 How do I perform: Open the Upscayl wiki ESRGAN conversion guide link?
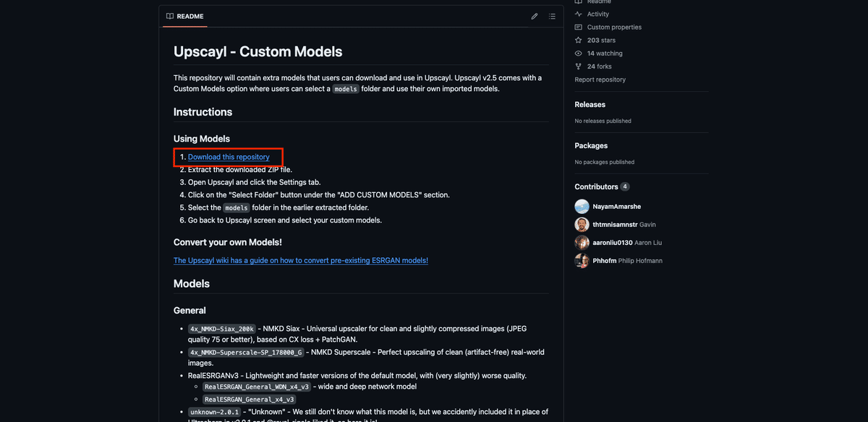(301, 260)
